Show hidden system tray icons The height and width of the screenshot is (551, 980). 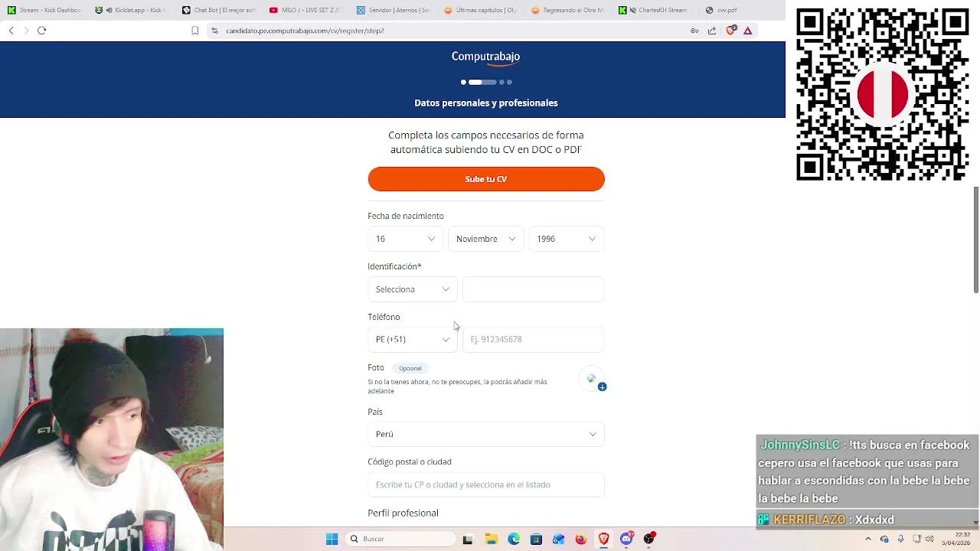pos(867,539)
